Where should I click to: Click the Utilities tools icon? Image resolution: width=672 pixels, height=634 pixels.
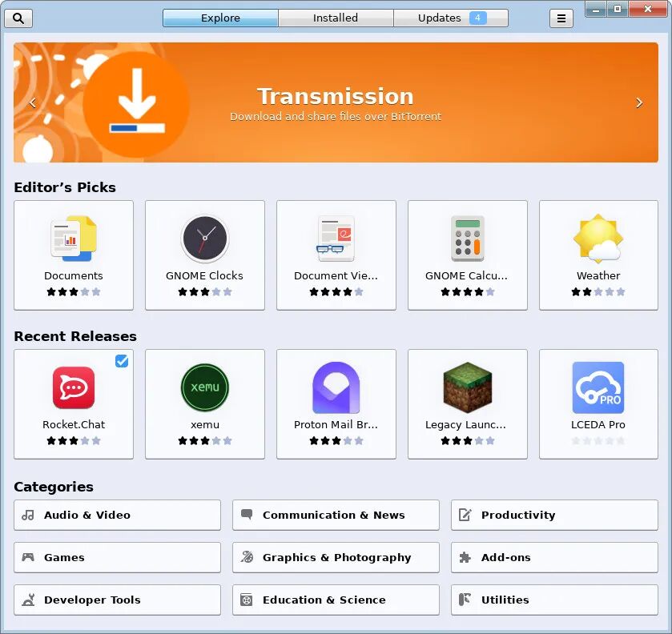pos(465,600)
